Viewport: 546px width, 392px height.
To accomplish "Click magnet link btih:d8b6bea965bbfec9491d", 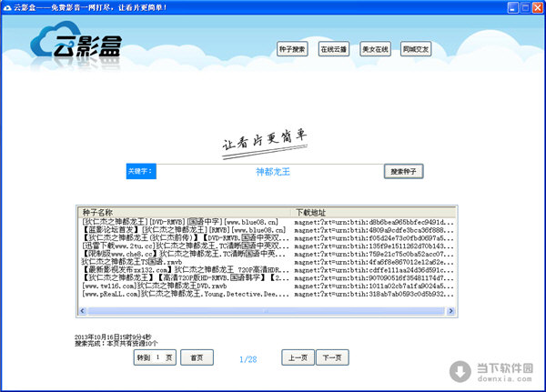I will pos(374,222).
